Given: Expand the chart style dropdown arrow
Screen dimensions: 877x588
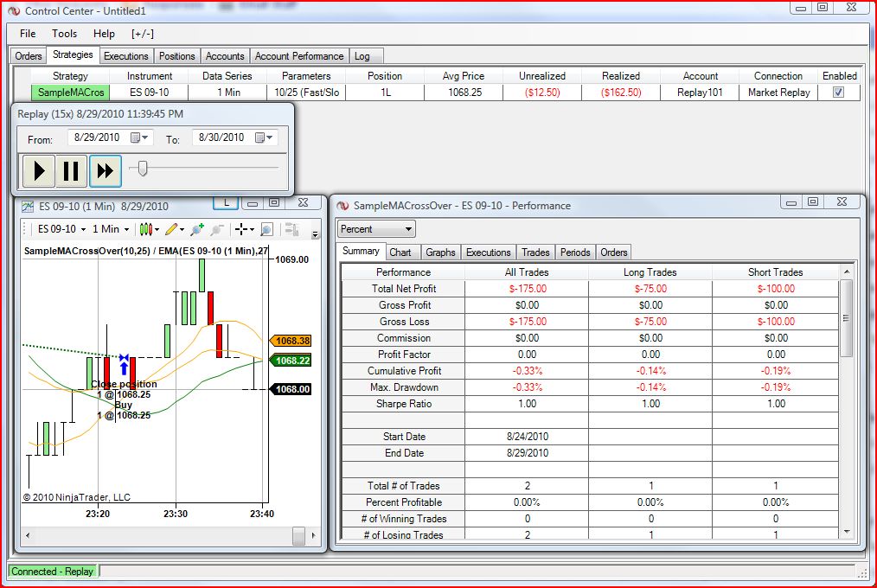Looking at the screenshot, I should pyautogui.click(x=157, y=230).
